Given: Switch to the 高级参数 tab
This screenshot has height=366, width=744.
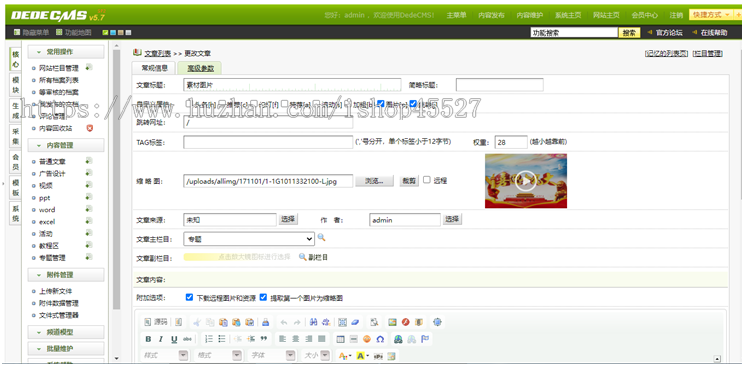Looking at the screenshot, I should [200, 68].
